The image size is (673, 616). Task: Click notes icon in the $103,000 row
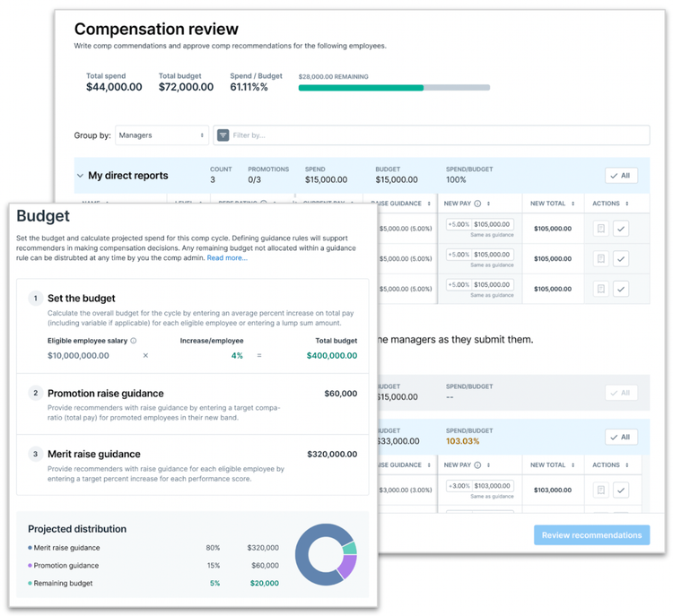click(x=601, y=490)
